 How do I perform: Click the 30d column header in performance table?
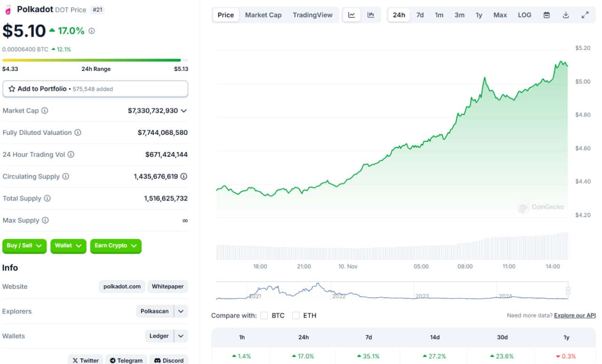[x=502, y=337]
